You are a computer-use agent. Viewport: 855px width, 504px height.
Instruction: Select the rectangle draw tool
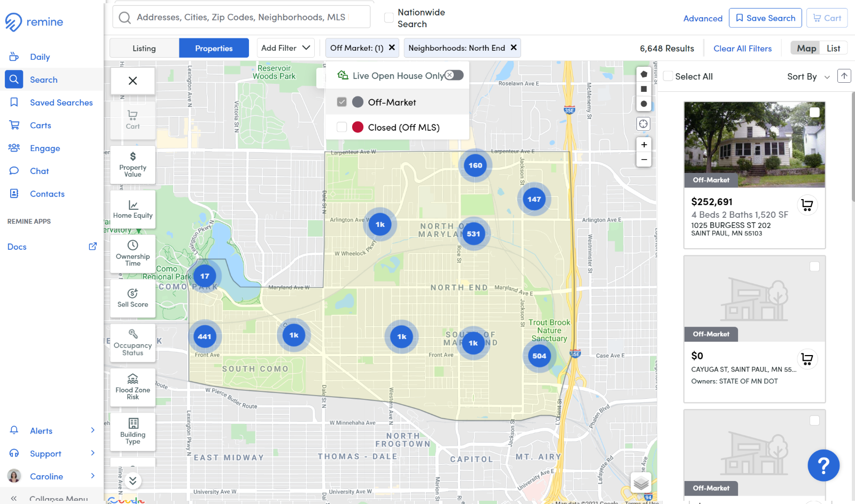[x=643, y=89]
